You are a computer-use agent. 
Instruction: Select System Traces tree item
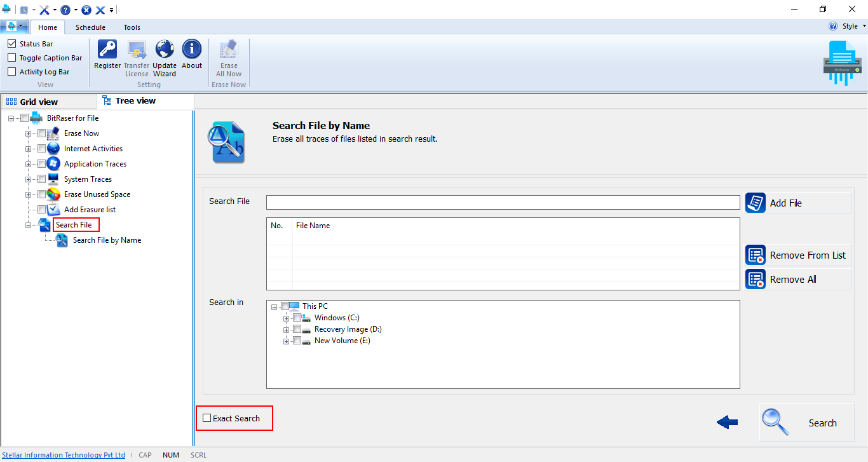tap(88, 179)
